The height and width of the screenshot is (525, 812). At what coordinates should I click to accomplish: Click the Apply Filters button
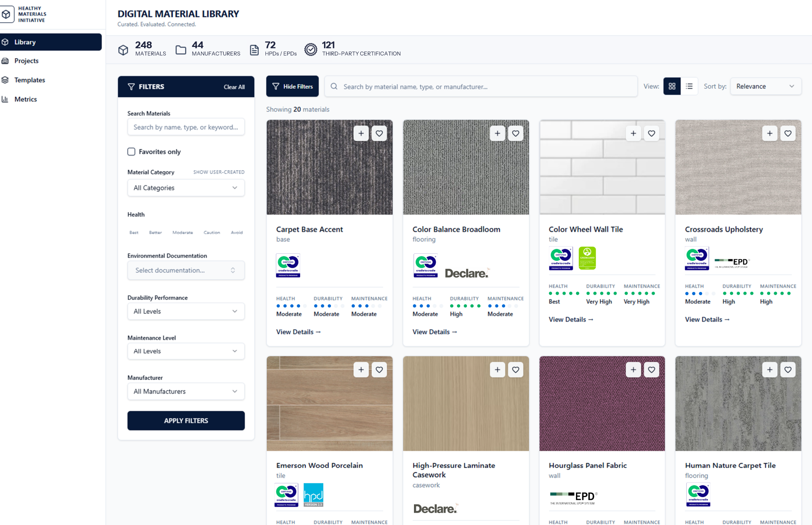(x=186, y=420)
